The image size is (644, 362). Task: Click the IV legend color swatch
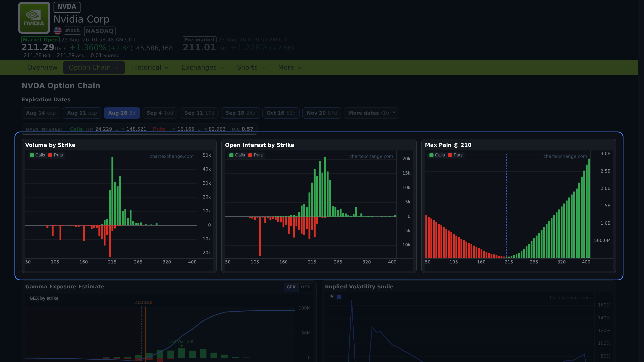pos(339,297)
